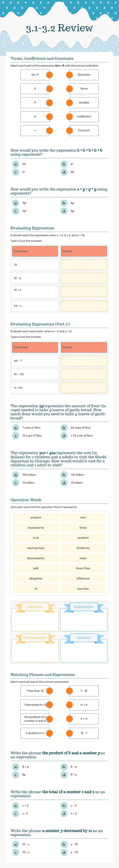Click the orange dot beside "Operation"
The image size is (119, 868).
pyautogui.click(x=69, y=75)
